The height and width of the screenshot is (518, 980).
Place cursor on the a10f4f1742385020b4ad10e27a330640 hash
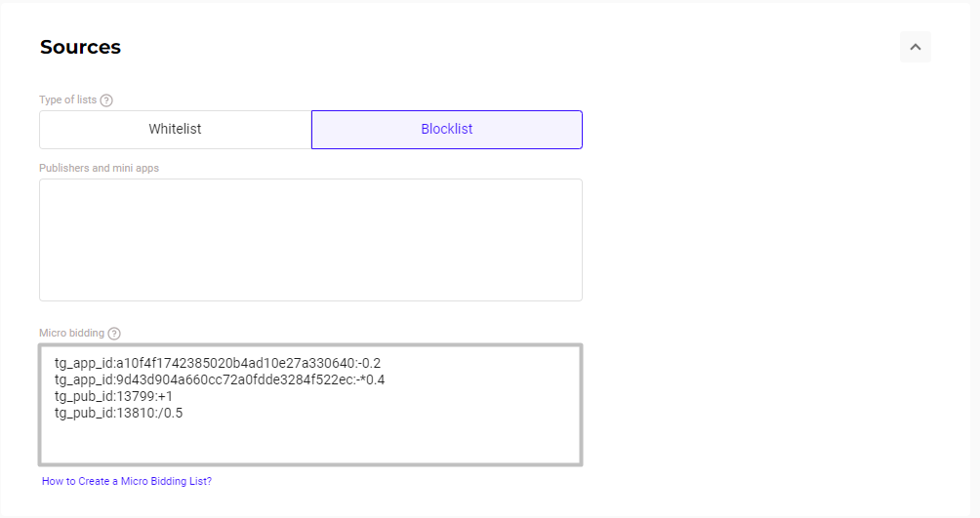241,363
